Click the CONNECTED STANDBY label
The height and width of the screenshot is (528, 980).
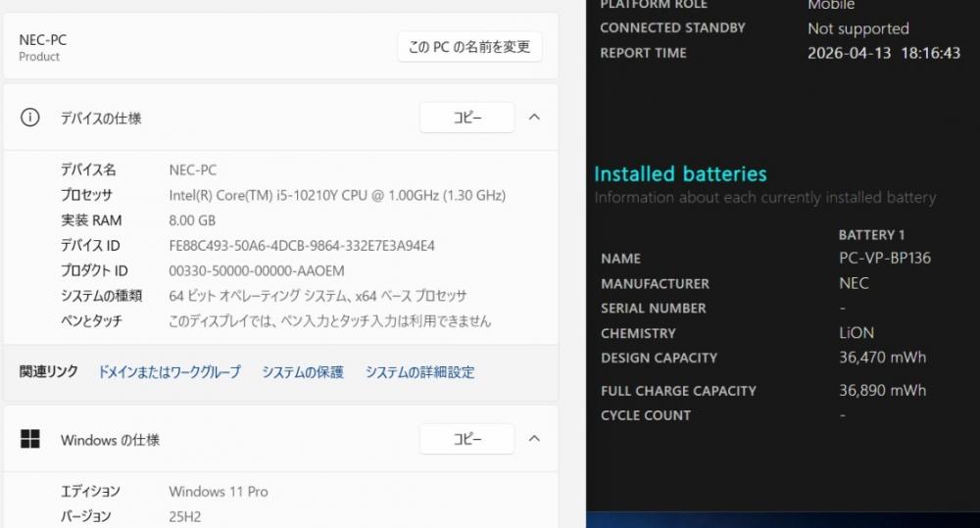[672, 28]
